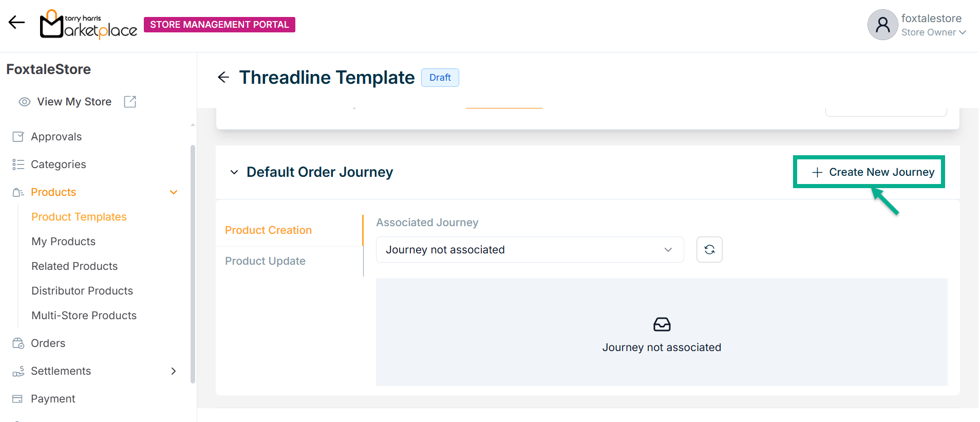Click the Approvals sidebar icon
The width and height of the screenshot is (980, 422).
click(x=18, y=137)
